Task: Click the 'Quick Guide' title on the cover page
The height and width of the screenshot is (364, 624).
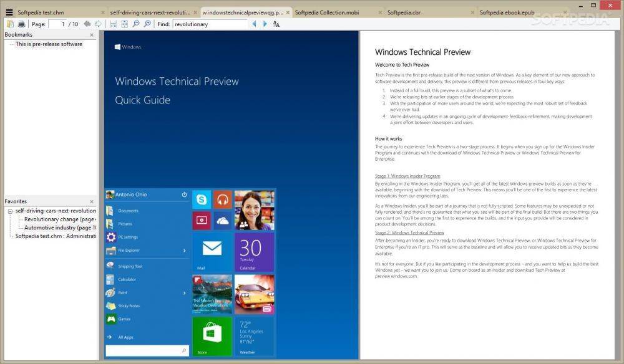Action: tap(142, 100)
